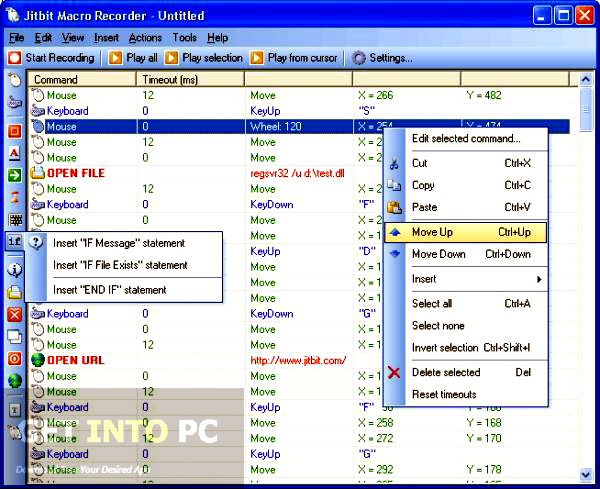Open the Edit menu

pyautogui.click(x=43, y=38)
